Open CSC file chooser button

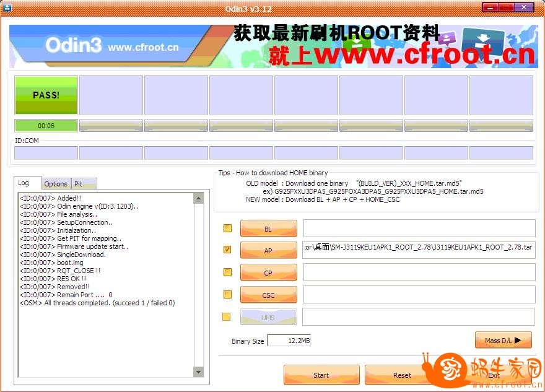(x=269, y=295)
